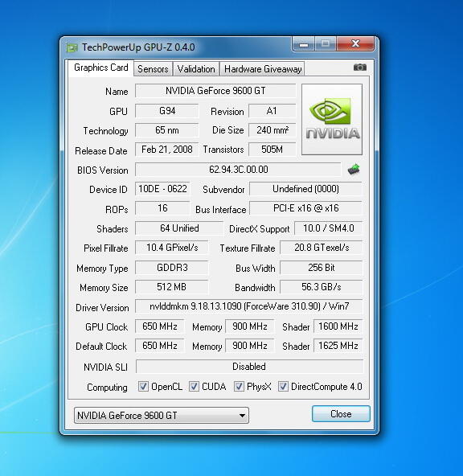
Task: Click the Texture Fillrate value 20.8 GTexel/s
Action: pos(322,248)
